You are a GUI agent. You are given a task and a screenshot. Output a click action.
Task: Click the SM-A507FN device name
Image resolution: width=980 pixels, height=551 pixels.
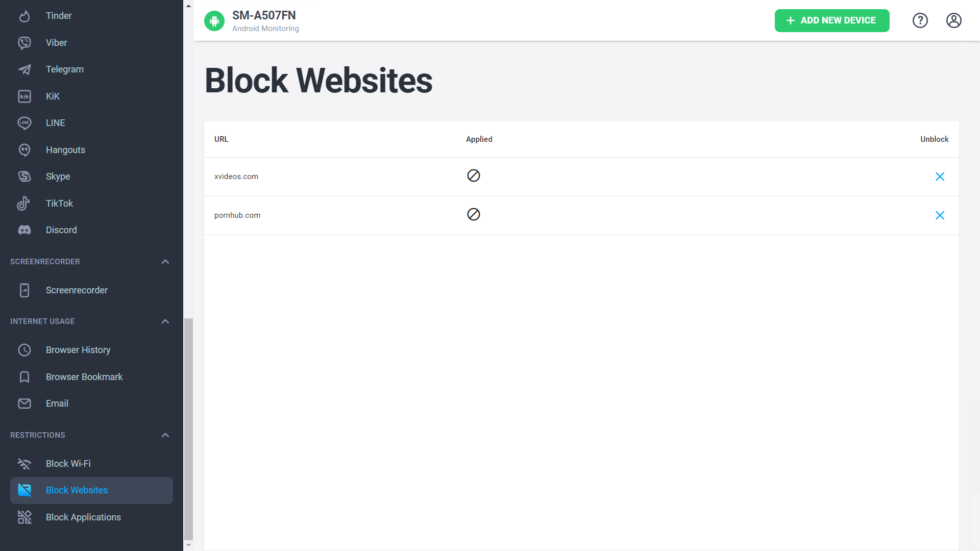click(x=264, y=15)
